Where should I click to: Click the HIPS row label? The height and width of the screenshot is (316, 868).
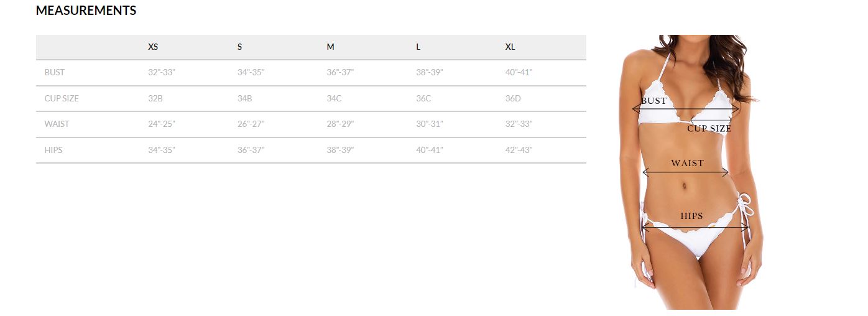53,150
